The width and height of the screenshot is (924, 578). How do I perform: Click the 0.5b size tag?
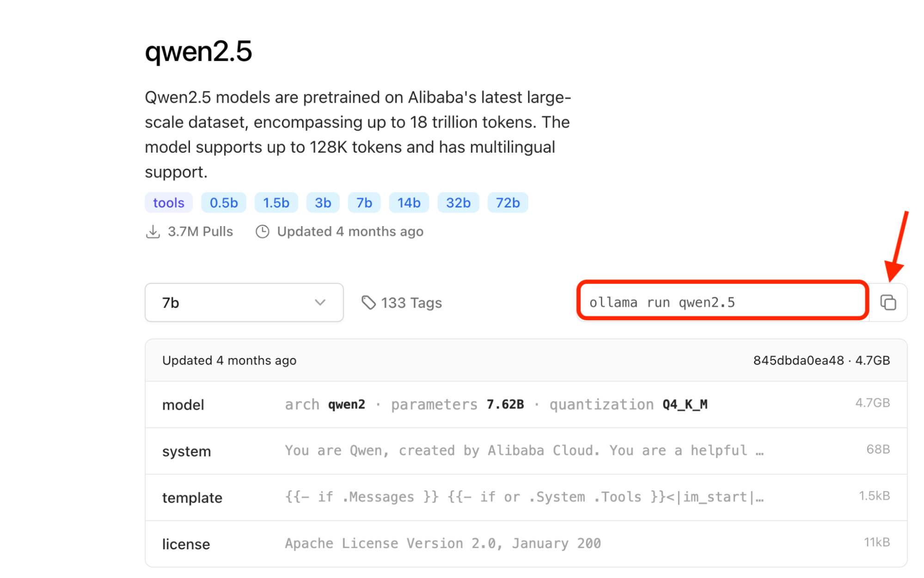pos(223,202)
